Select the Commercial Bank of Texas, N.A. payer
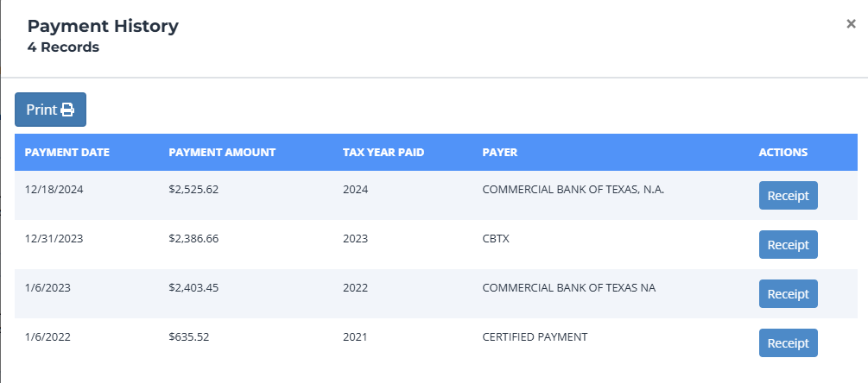The height and width of the screenshot is (383, 868). pyautogui.click(x=573, y=190)
